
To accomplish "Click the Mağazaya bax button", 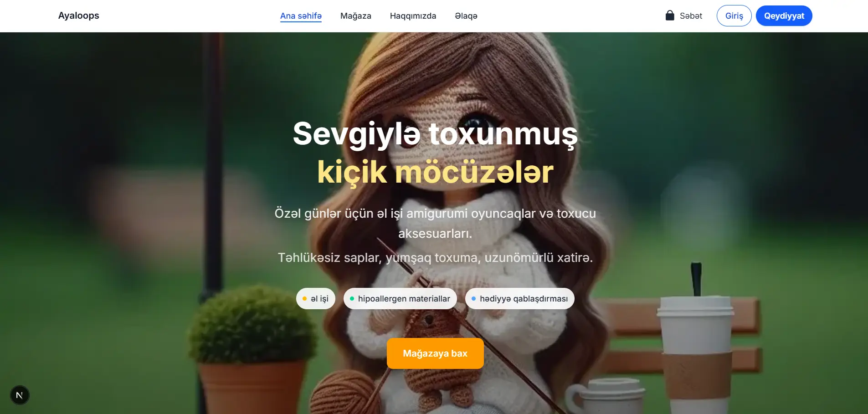I will click(x=435, y=353).
